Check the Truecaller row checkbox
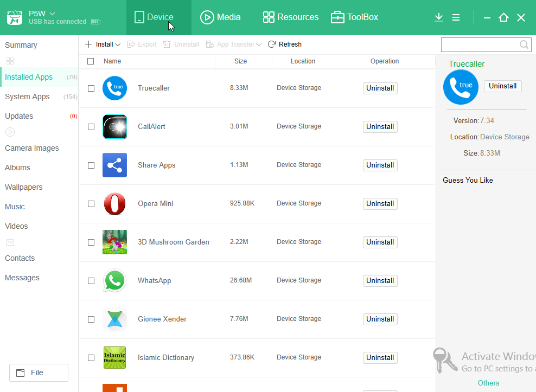 (91, 88)
